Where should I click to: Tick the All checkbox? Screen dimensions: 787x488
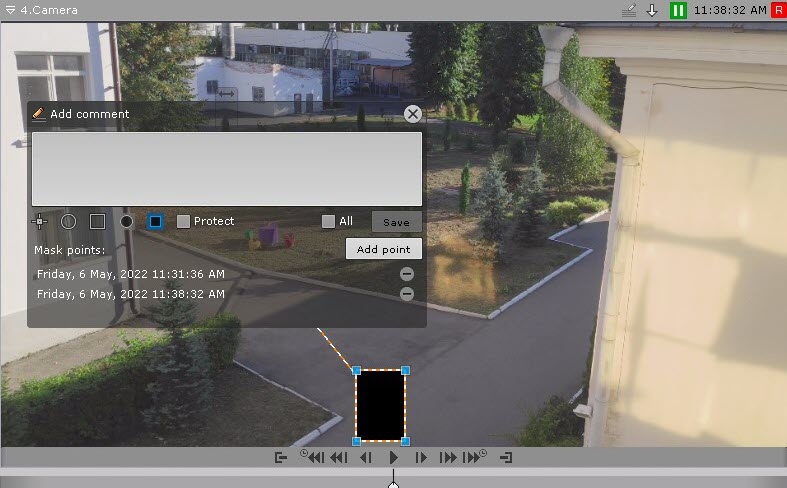(x=328, y=221)
